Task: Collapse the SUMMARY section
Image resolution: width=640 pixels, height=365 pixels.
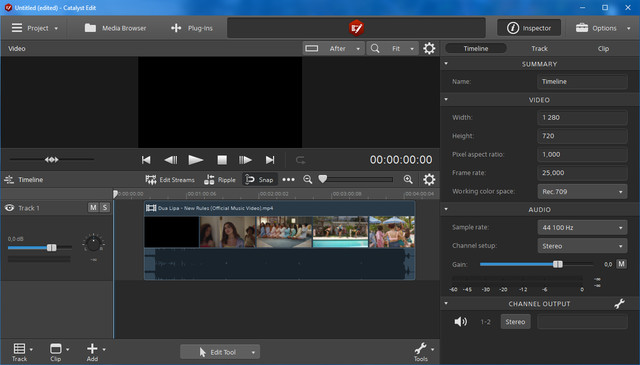Action: (x=446, y=64)
